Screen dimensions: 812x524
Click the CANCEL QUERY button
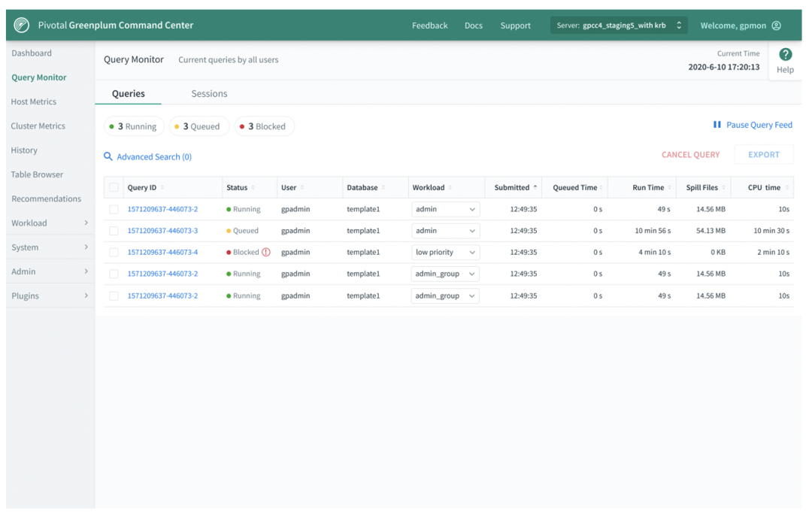(x=690, y=154)
